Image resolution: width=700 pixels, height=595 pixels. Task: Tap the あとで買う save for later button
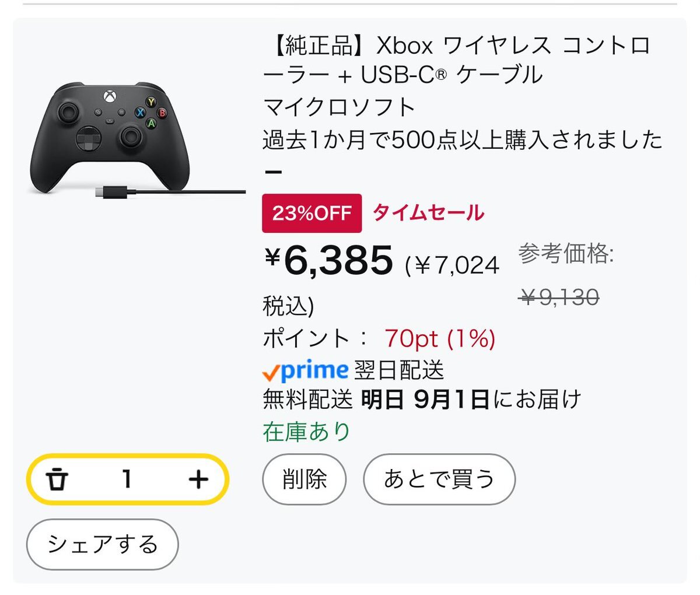(439, 480)
